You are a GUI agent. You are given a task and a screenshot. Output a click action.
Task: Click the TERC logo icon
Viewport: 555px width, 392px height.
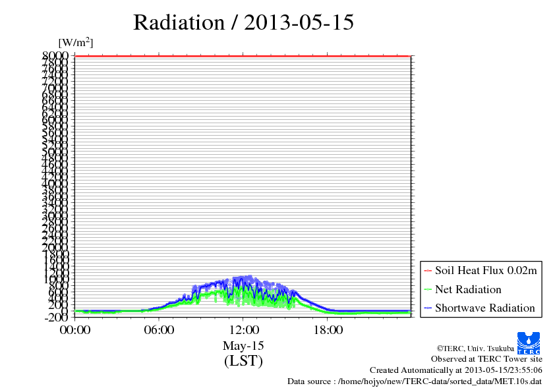(x=529, y=343)
